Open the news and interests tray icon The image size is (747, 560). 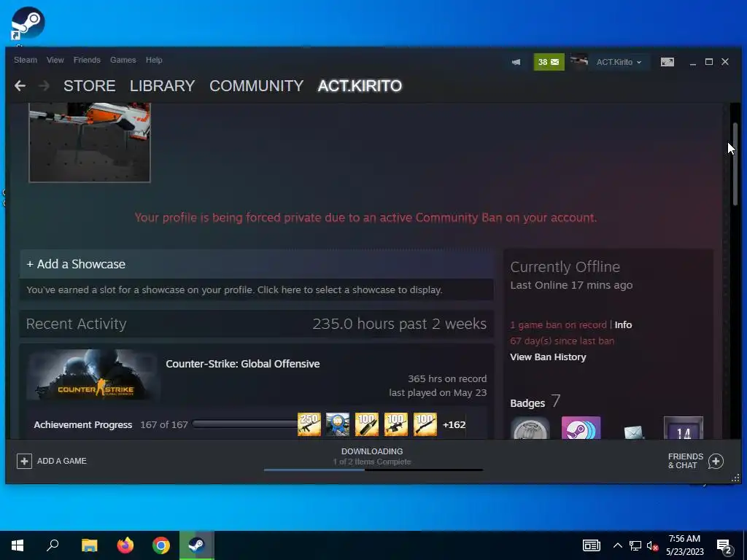tap(591, 545)
